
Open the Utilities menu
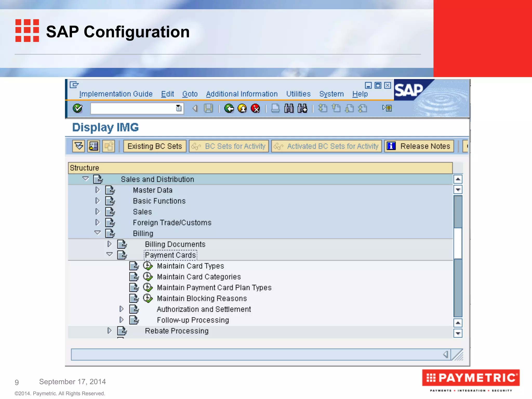(298, 94)
